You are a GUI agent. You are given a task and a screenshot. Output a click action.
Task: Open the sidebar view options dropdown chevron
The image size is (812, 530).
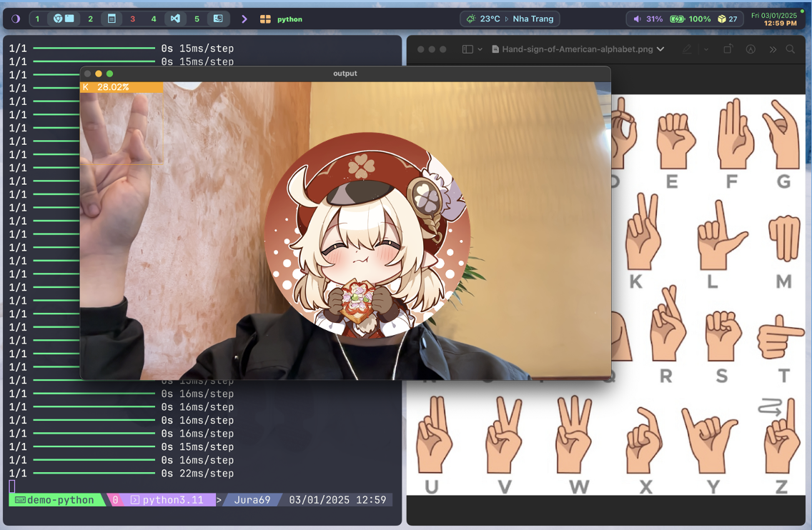point(480,49)
